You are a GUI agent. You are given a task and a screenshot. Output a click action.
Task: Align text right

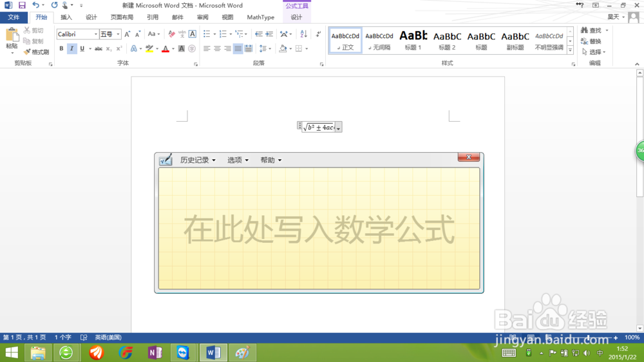pyautogui.click(x=227, y=48)
